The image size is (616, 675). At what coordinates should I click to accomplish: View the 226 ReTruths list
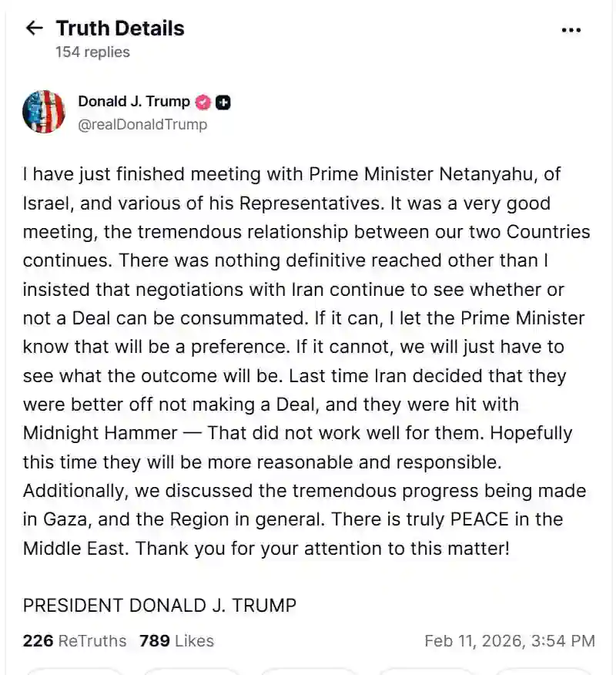pyautogui.click(x=75, y=640)
